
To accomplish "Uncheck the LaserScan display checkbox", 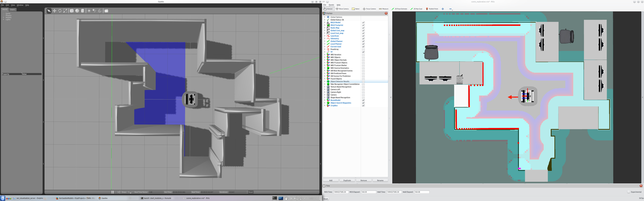I will 363,36.
